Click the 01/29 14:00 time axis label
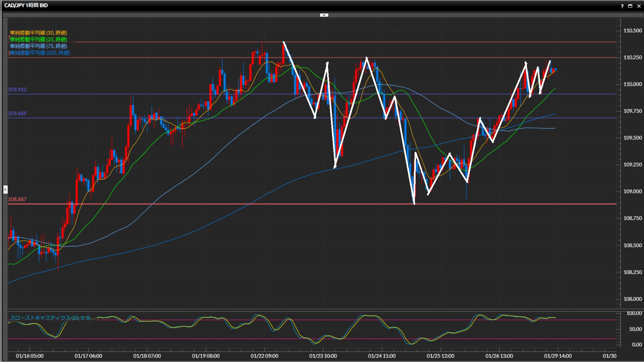The height and width of the screenshot is (362, 644). click(557, 356)
